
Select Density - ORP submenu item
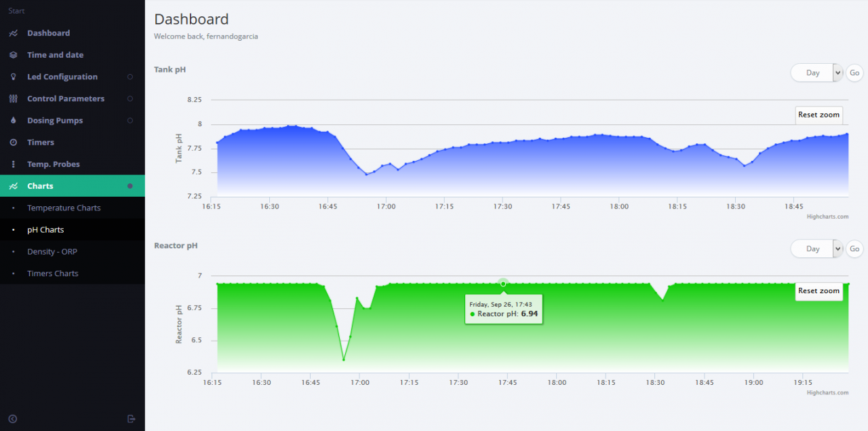click(x=53, y=252)
